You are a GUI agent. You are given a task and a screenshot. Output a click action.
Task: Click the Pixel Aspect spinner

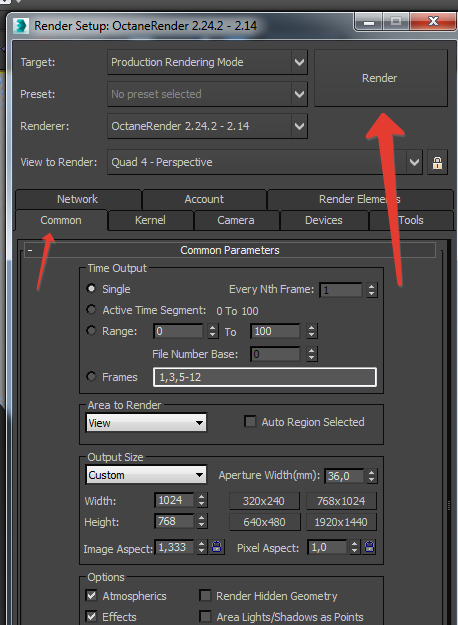[354, 547]
